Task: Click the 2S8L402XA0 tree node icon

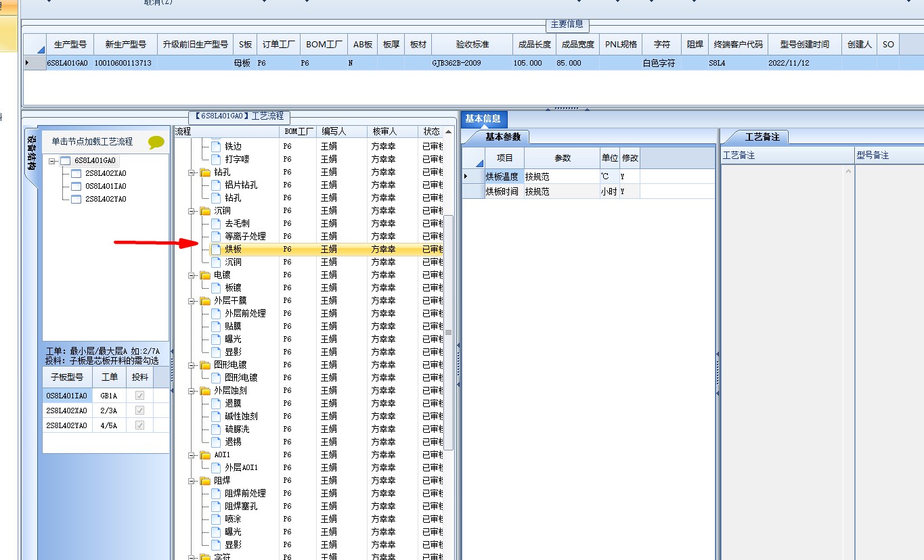Action: 76,173
